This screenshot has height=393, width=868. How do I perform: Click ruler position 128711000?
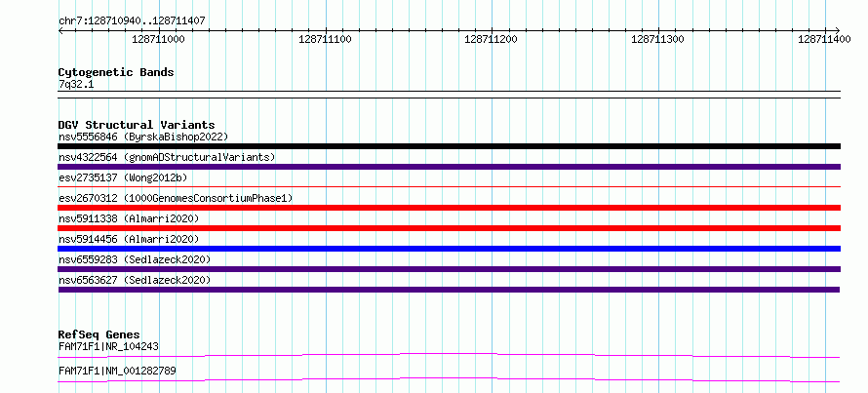(x=159, y=39)
